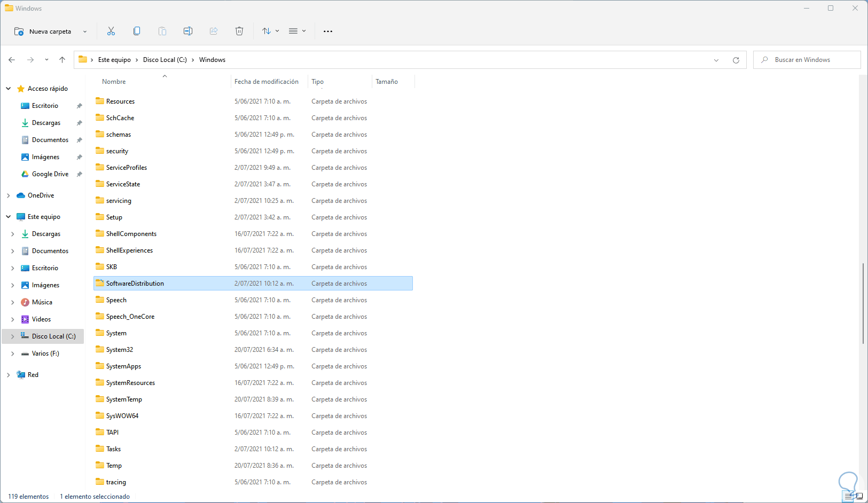This screenshot has width=868, height=503.
Task: Expand the address bar history dropdown
Action: click(716, 60)
